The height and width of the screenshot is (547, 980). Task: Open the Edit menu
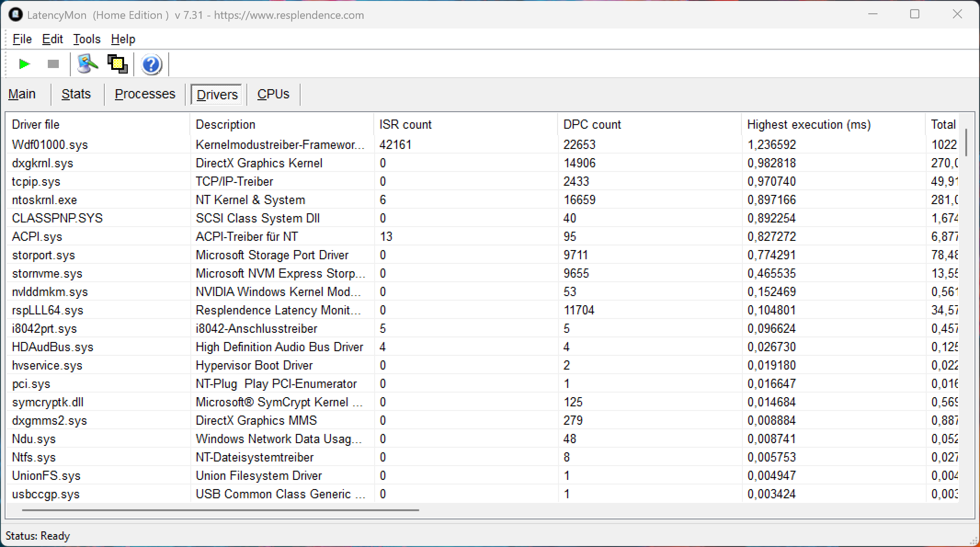tap(52, 39)
